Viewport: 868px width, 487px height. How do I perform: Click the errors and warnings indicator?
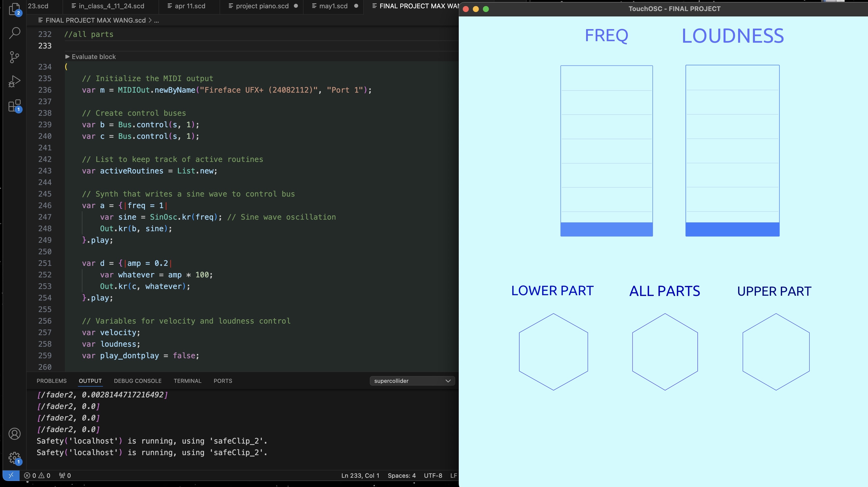(37, 475)
